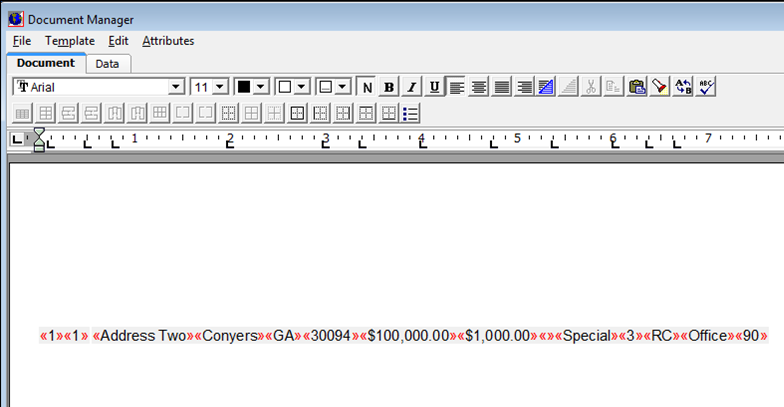Image resolution: width=784 pixels, height=407 pixels.
Task: Expand the white background color dropdown
Action: 301,87
